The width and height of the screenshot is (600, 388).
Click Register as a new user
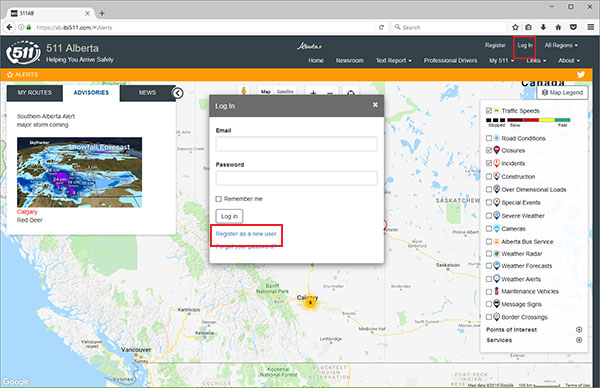tap(246, 234)
